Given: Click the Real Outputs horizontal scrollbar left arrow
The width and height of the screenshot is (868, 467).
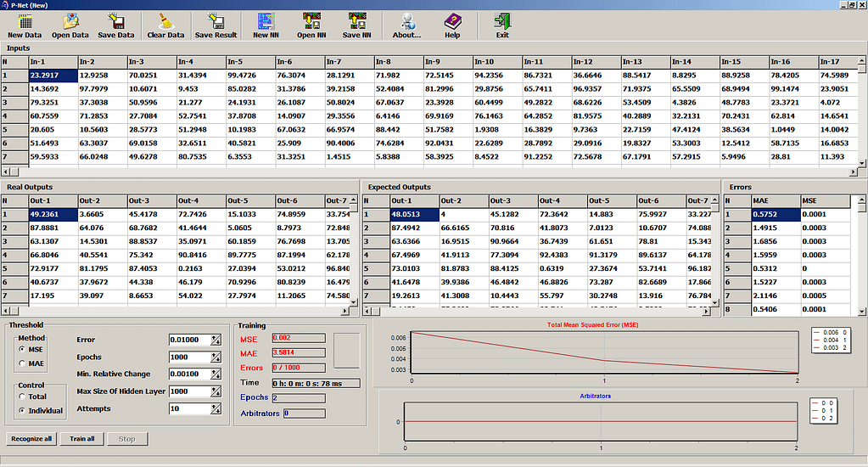Looking at the screenshot, I should coord(6,312).
